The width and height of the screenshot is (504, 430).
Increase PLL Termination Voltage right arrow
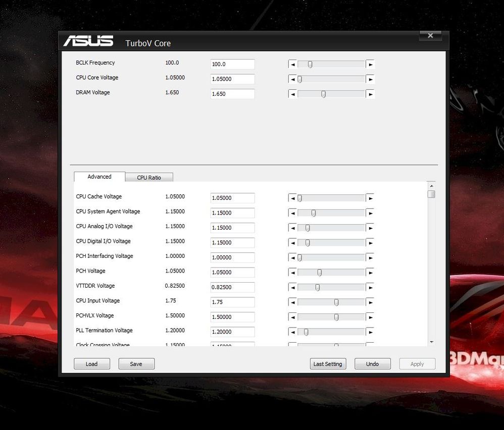pos(370,332)
